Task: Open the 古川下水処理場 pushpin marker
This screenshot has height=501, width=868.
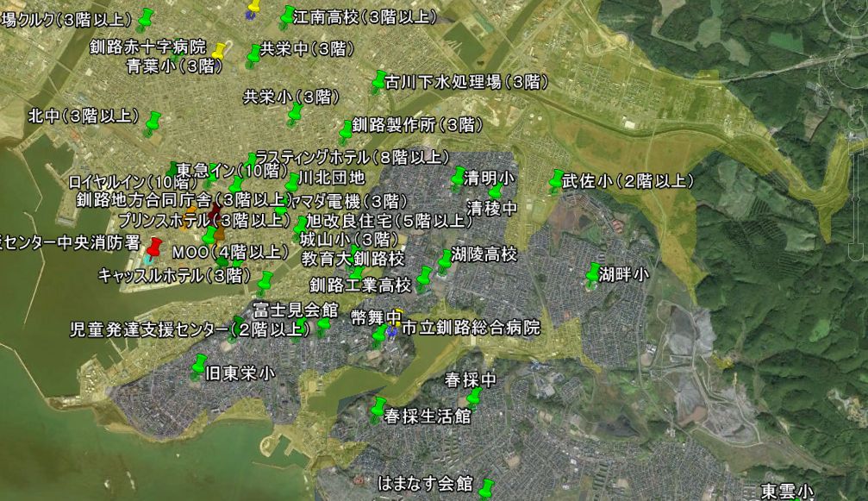Action: pos(378,80)
